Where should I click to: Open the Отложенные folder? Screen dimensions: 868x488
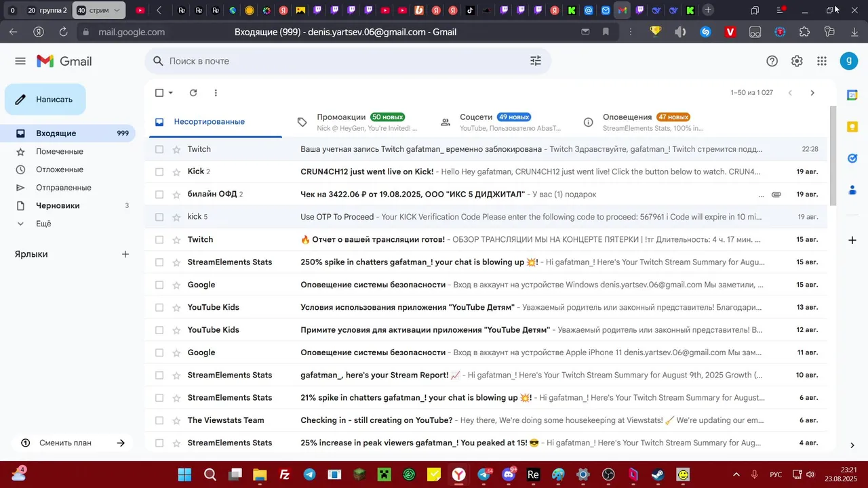click(68, 169)
